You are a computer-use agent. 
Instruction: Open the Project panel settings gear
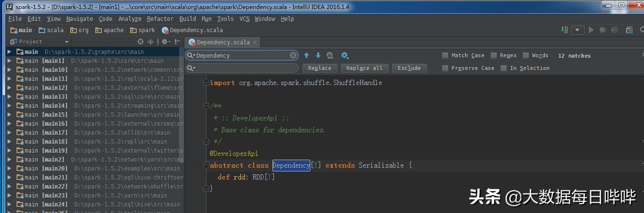[x=165, y=42]
